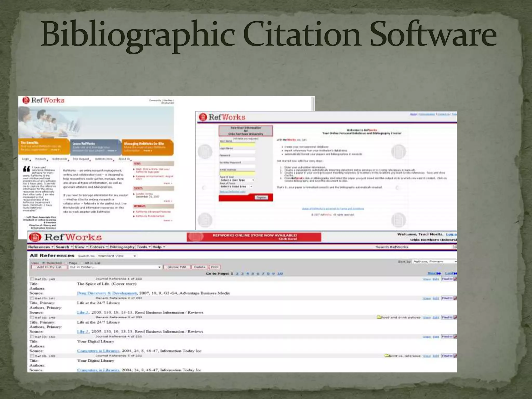Open the Put in Folder dropdown
The width and height of the screenshot is (532, 399).
[x=115, y=267]
